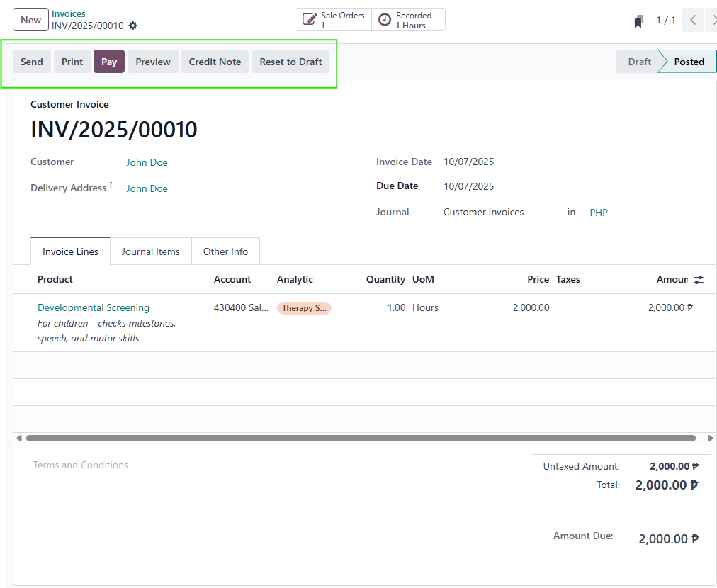Select the Invoice Lines tab
The image size is (717, 588).
(70, 251)
